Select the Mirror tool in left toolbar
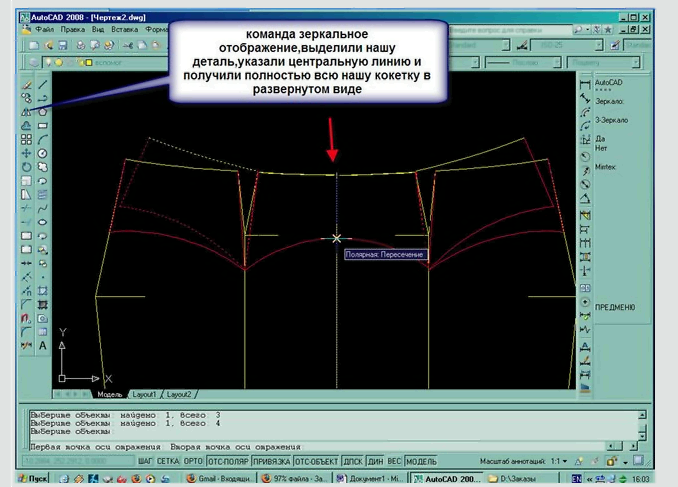This screenshot has height=487, width=678. tap(27, 112)
